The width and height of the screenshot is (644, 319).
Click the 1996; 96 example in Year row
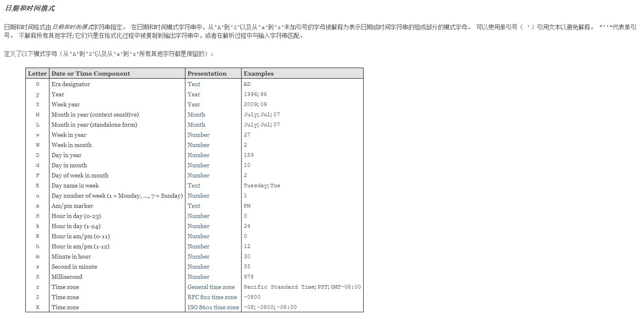coord(255,94)
